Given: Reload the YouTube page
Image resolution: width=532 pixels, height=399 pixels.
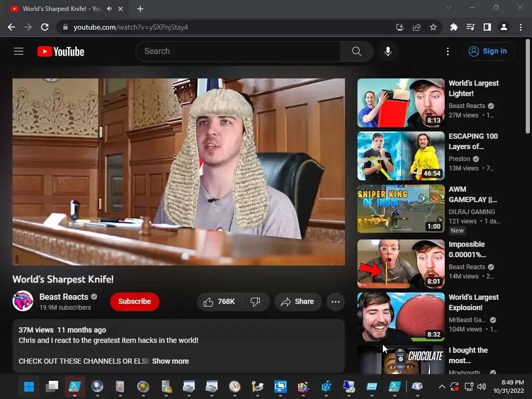Looking at the screenshot, I should click(45, 27).
